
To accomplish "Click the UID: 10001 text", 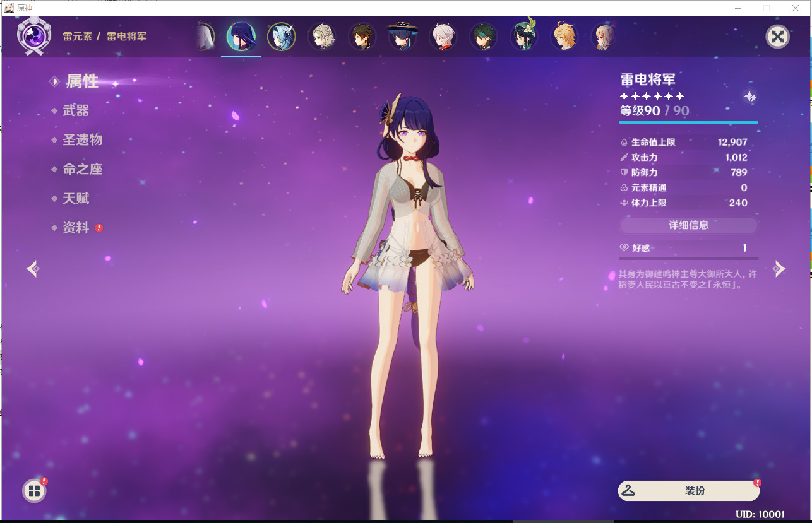I will click(x=760, y=515).
